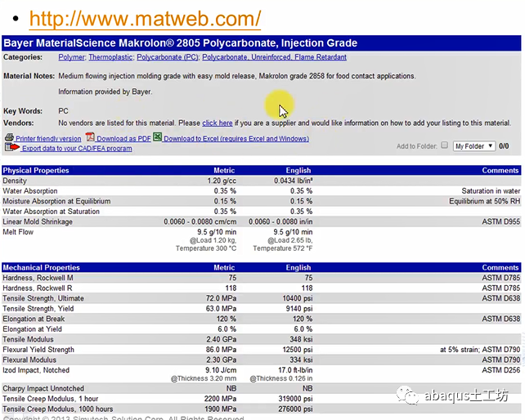Select Melt Flow 9.5 g/10 min metric value
The width and height of the screenshot is (525, 420).
point(217,232)
